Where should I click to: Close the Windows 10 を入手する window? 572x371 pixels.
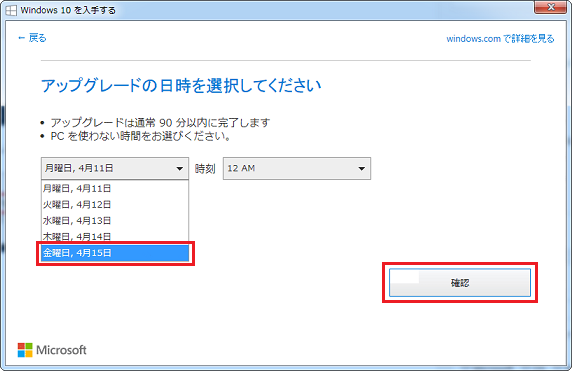(551, 7)
